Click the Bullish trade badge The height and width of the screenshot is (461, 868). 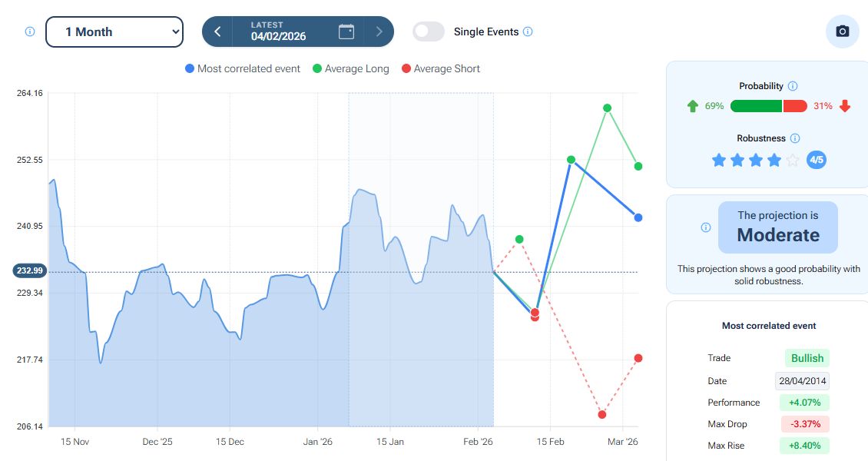pos(807,358)
